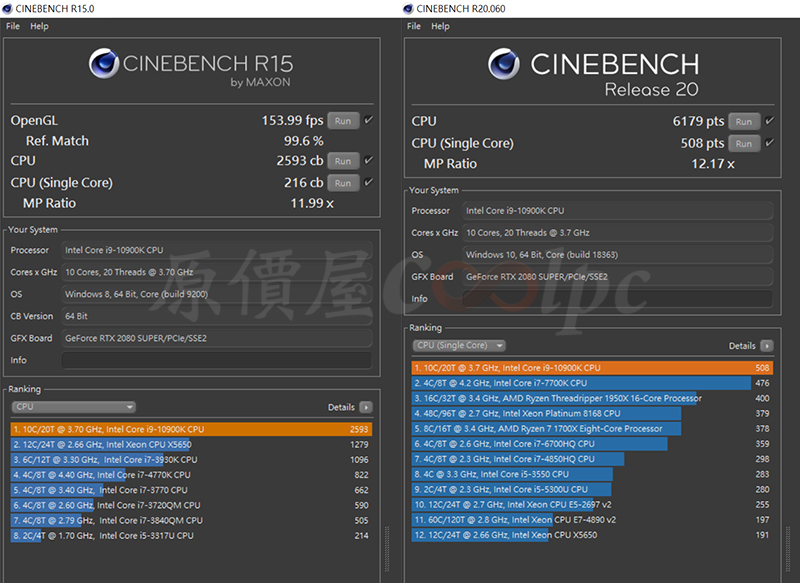Run the OpenGL test in R15
The height and width of the screenshot is (583, 800).
(x=343, y=121)
